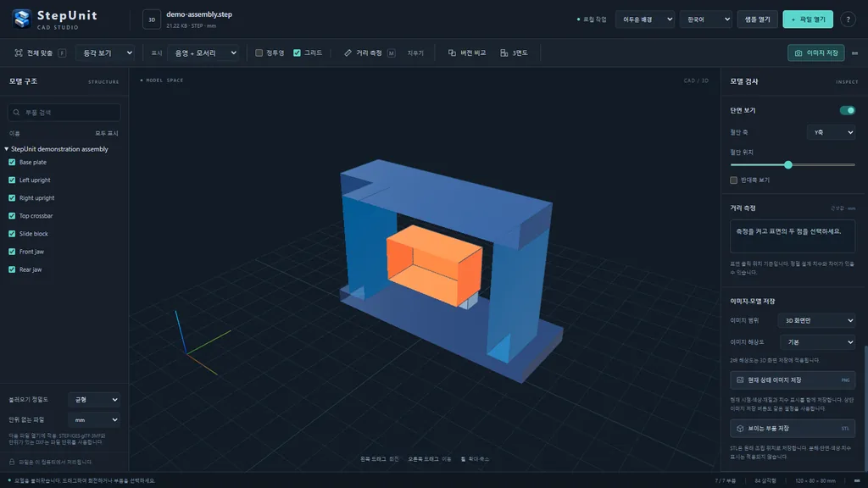Image resolution: width=868 pixels, height=488 pixels.
Task: Click the fit-all frame icon (전체 맞춤)
Action: click(19, 53)
